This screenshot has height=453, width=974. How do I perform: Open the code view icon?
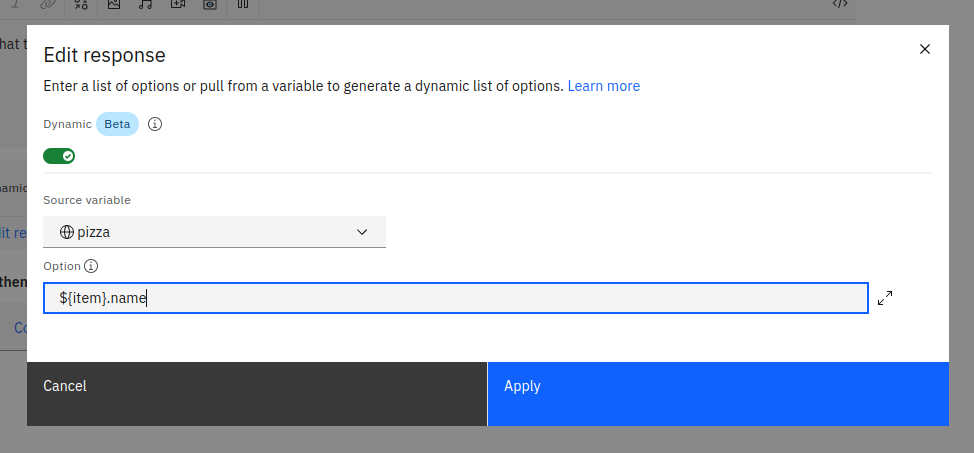pos(840,4)
